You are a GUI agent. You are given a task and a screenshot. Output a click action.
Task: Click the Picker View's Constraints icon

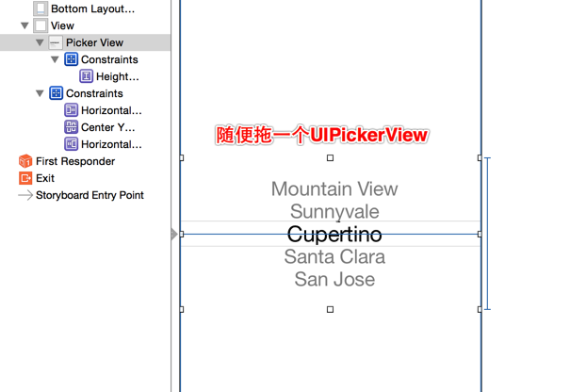point(71,59)
